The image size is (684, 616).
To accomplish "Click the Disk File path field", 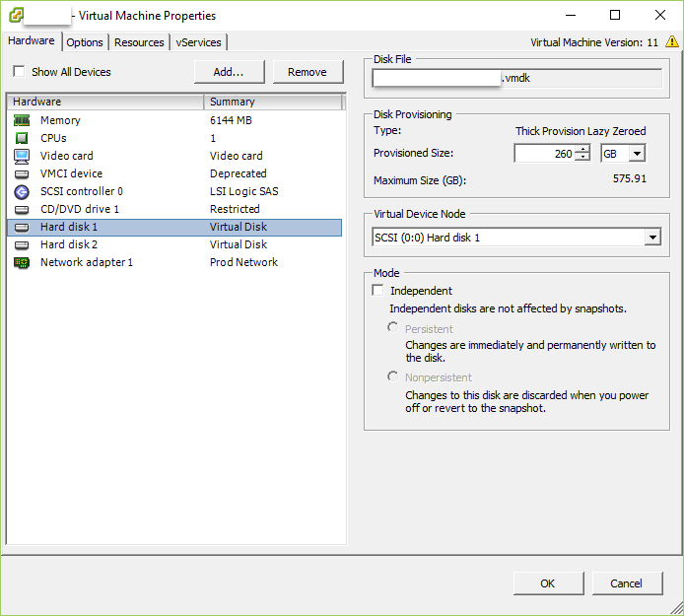I will coord(516,79).
